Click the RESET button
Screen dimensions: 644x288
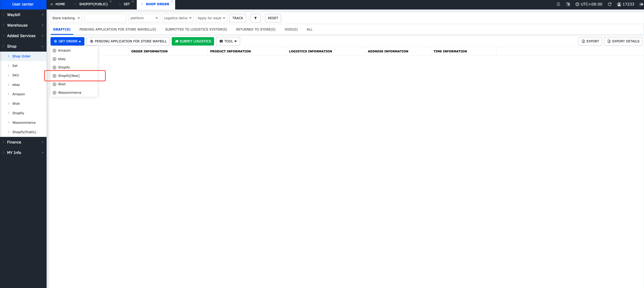click(x=273, y=18)
